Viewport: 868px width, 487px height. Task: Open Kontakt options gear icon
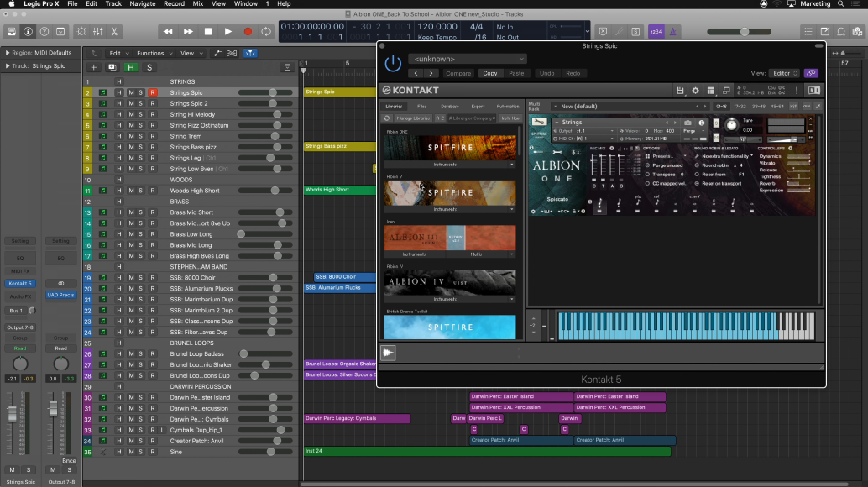coord(695,90)
